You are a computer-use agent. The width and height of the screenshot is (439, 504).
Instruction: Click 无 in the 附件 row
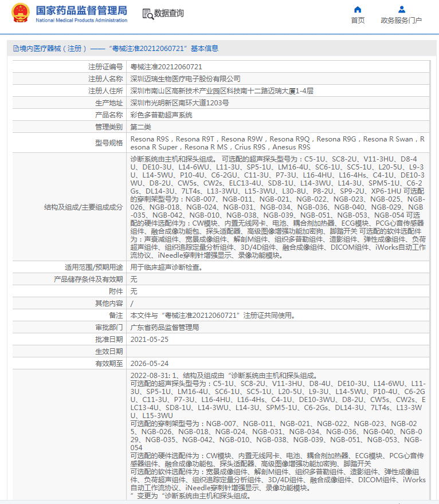point(134,291)
